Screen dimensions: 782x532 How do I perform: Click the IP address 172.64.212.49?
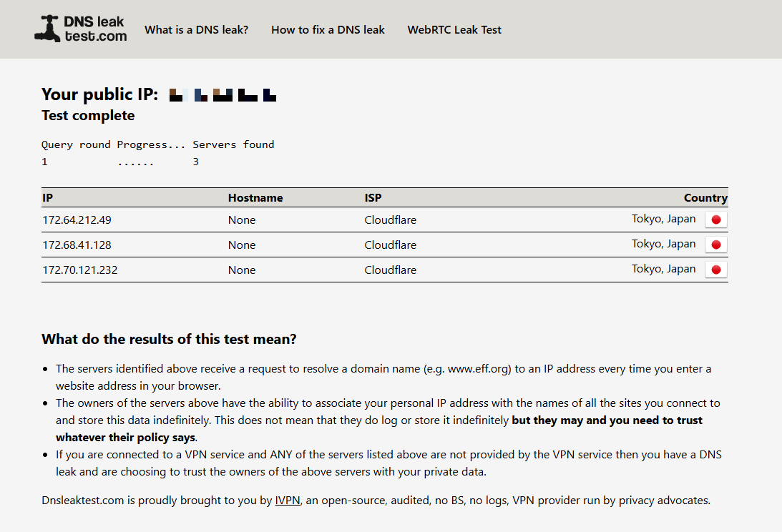point(77,220)
